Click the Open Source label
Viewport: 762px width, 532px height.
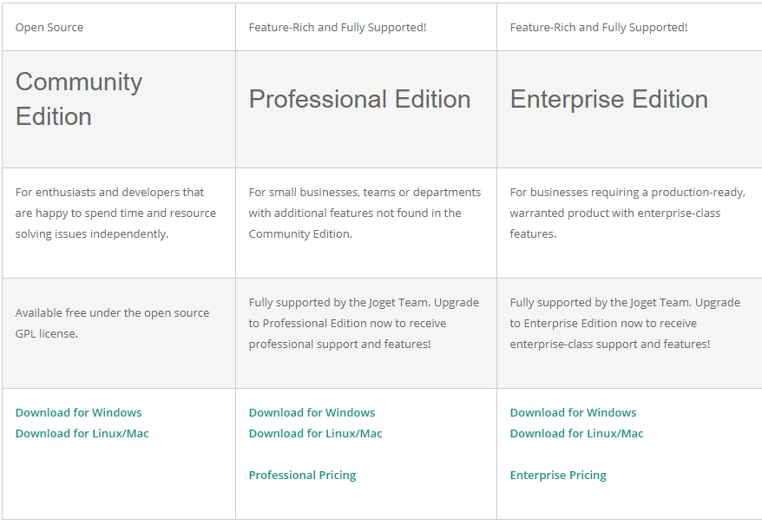49,27
